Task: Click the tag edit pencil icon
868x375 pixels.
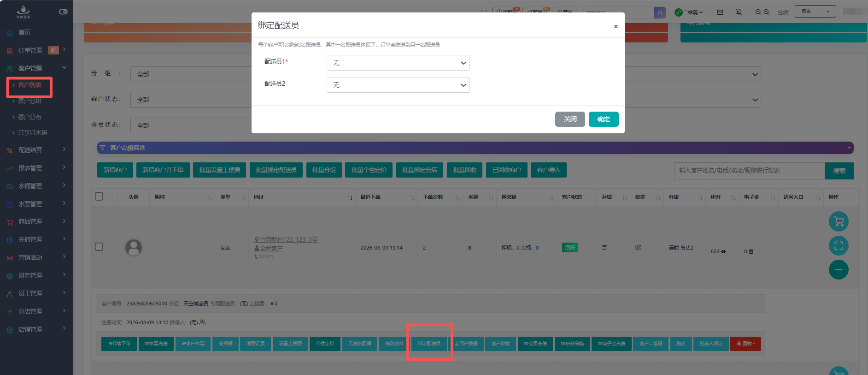Action: (638, 248)
